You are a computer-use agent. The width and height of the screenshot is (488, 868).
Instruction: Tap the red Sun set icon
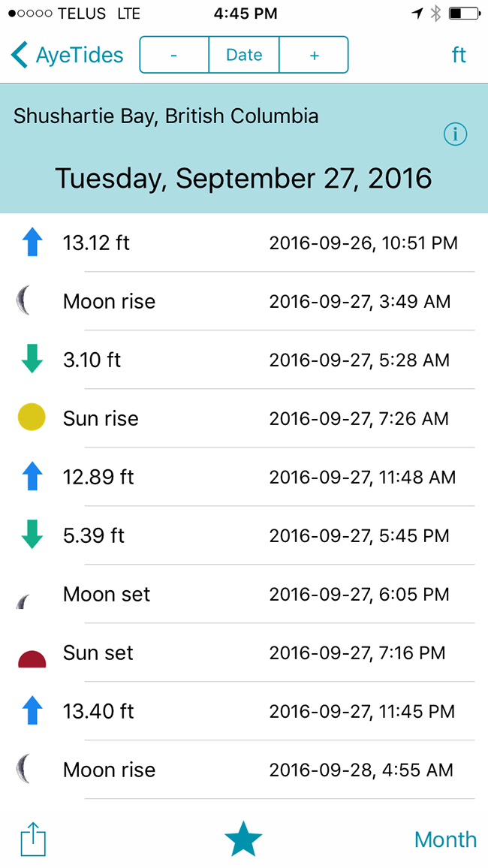click(32, 659)
